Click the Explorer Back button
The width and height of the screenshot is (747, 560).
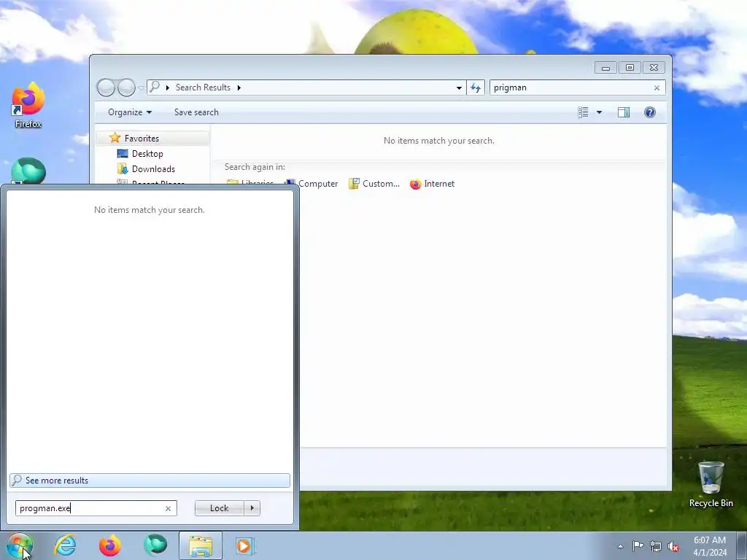pyautogui.click(x=106, y=87)
